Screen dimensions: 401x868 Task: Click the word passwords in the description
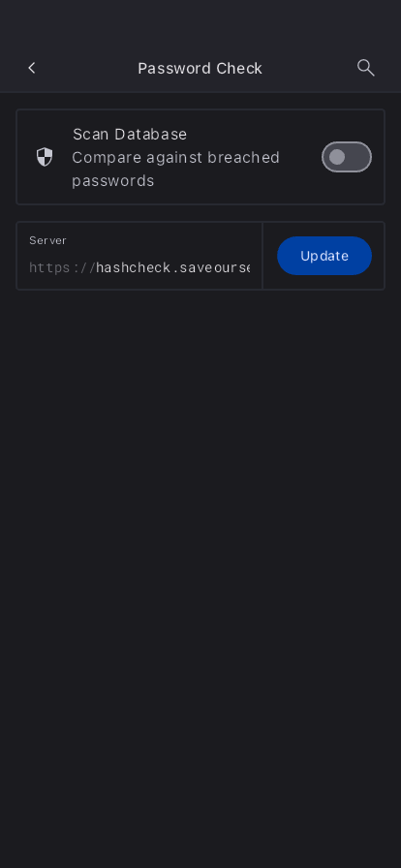(x=113, y=181)
